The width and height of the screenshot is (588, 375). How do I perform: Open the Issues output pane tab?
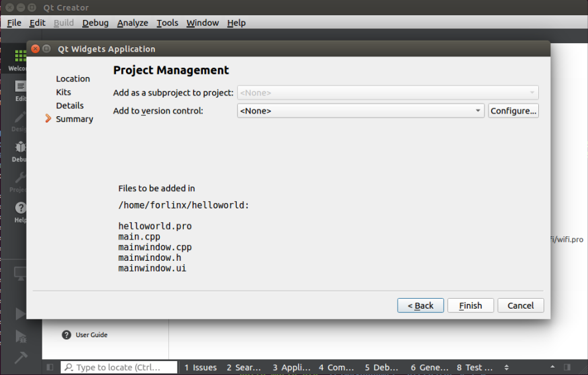coord(200,367)
